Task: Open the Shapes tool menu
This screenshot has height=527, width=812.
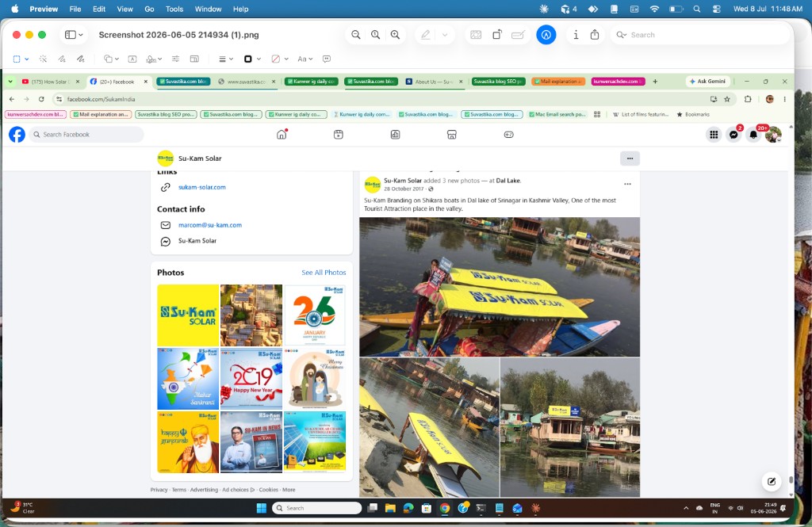Action: [111, 59]
